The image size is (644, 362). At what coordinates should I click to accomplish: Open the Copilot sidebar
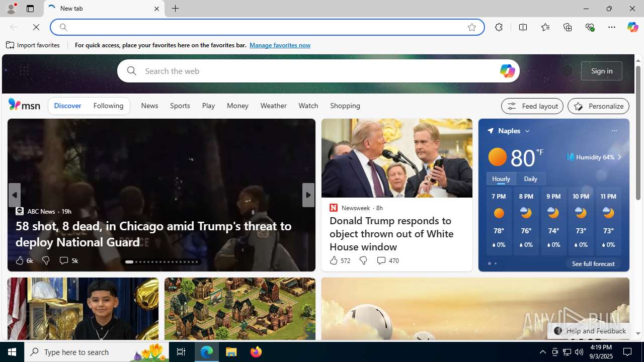[x=632, y=27]
